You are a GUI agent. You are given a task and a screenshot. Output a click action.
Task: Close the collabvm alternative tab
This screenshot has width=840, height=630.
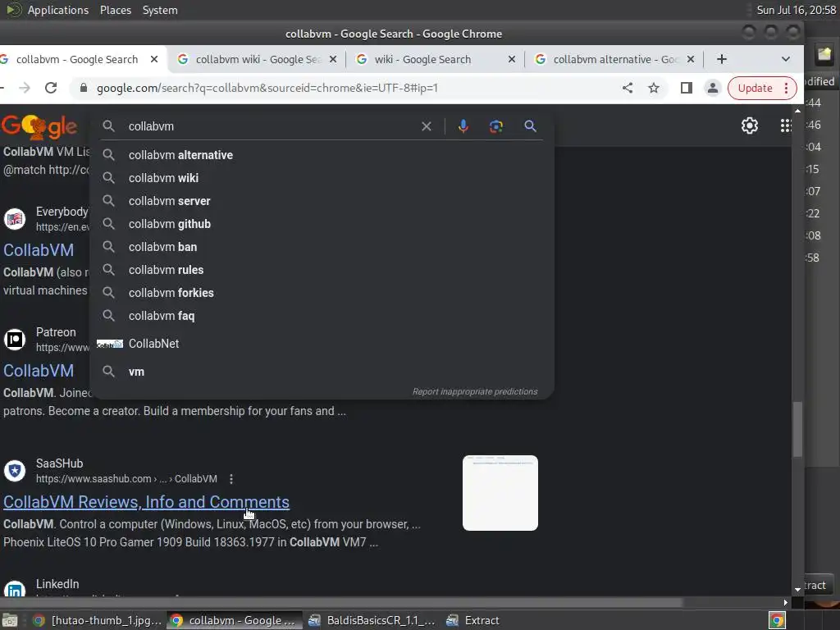pos(691,59)
